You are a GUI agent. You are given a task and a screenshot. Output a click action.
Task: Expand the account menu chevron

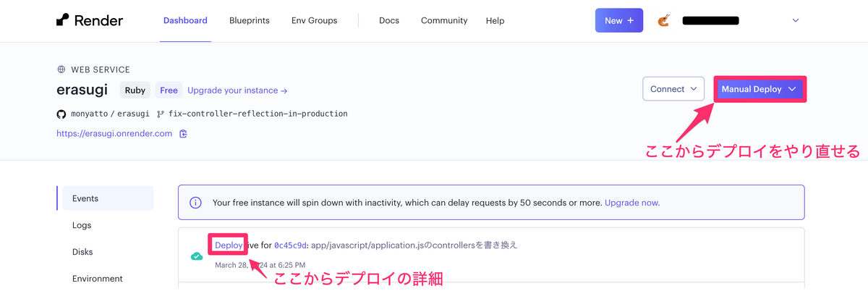[796, 20]
